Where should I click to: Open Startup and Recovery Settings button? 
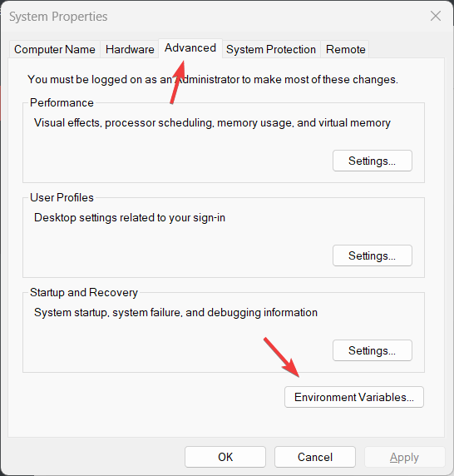pos(373,350)
